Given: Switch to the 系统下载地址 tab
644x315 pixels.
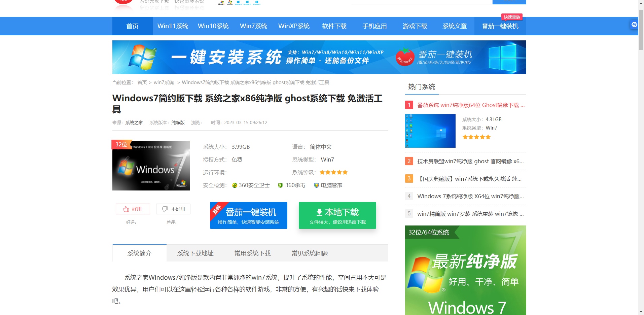Looking at the screenshot, I should pos(195,253).
